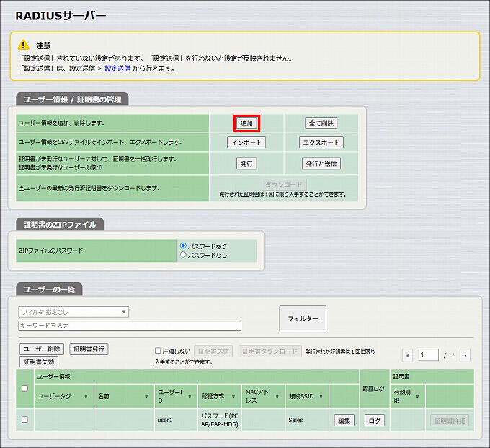Click the 全て削除 button
Viewport: 490px width, 448px height.
(321, 123)
